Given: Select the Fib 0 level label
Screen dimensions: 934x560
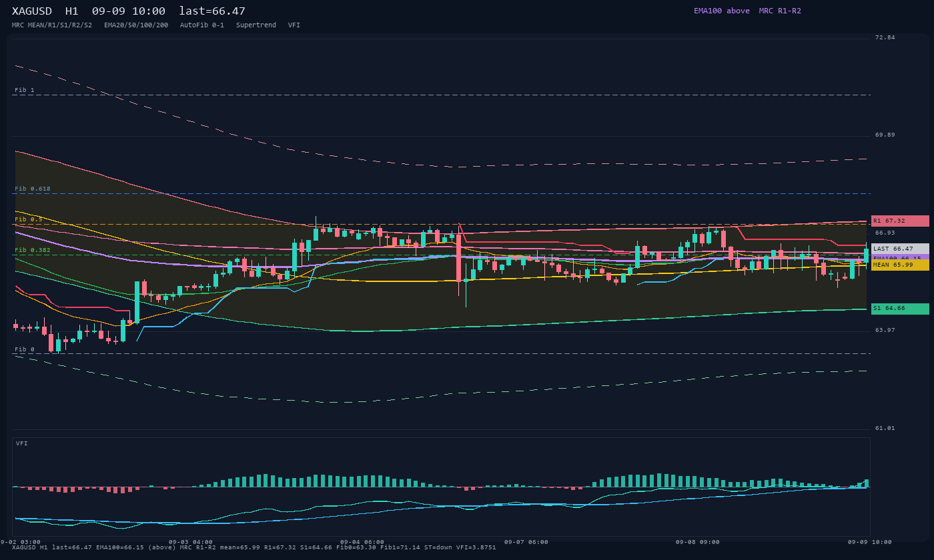Looking at the screenshot, I should pyautogui.click(x=25, y=349).
